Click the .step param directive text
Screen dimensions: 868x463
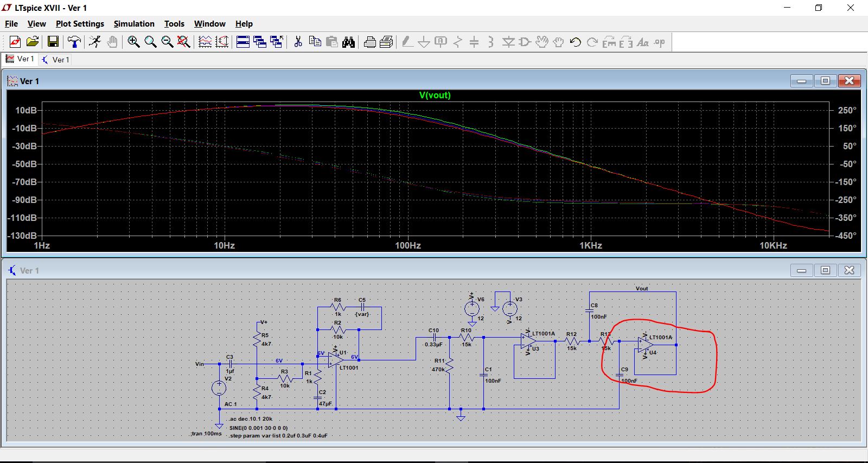coord(278,435)
